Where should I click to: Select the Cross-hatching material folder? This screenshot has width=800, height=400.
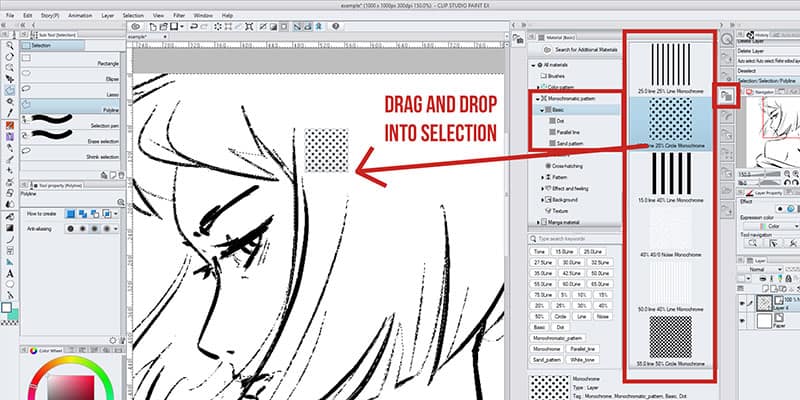564,166
